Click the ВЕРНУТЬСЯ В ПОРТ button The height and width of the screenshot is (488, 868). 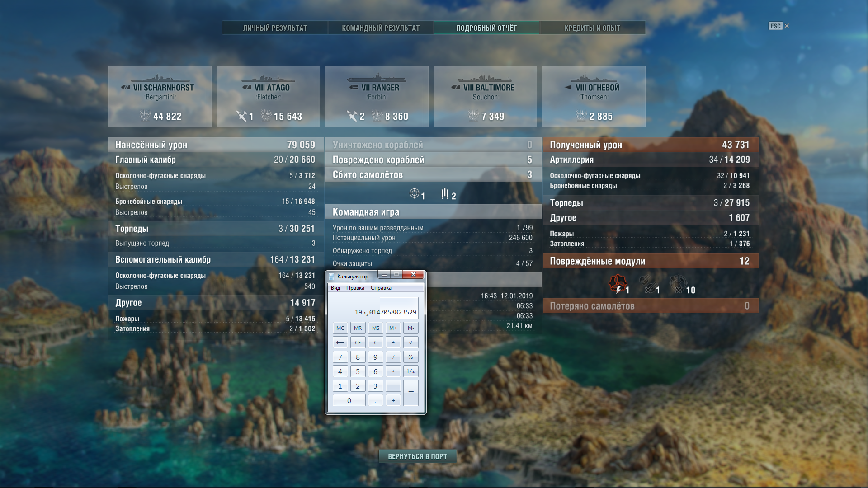coord(417,456)
